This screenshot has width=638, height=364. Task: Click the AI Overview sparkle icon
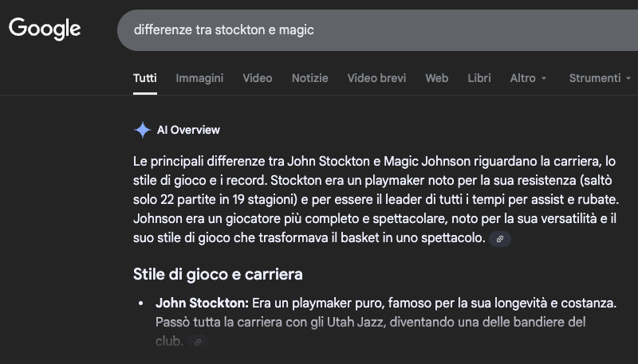pyautogui.click(x=143, y=130)
